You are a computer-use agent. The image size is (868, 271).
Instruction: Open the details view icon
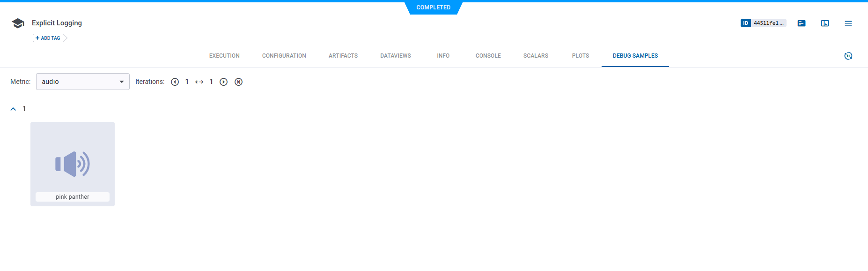click(802, 23)
